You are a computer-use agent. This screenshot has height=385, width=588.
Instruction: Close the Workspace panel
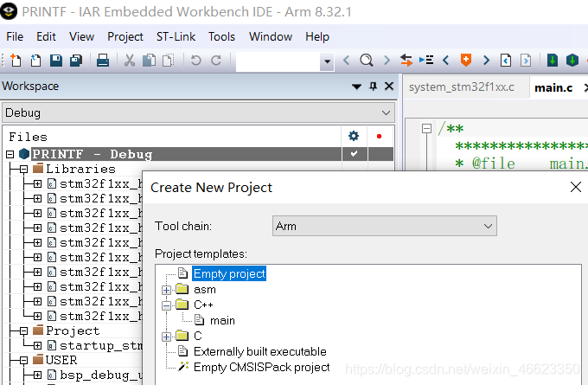point(389,87)
